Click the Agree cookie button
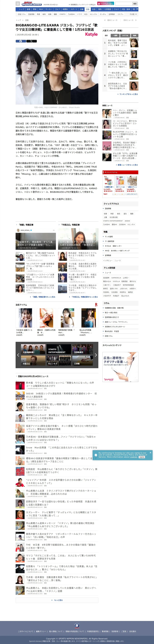The width and height of the screenshot is (154, 644). click(x=142, y=457)
